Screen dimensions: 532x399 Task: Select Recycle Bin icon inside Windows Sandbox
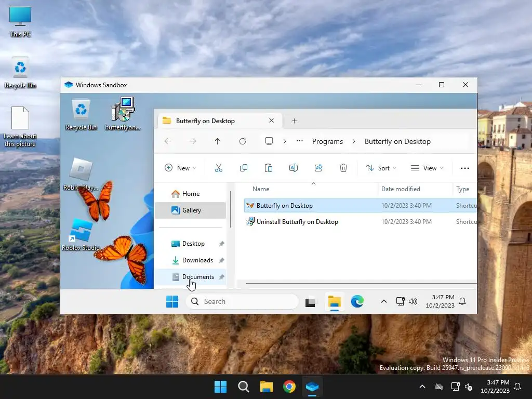click(81, 114)
